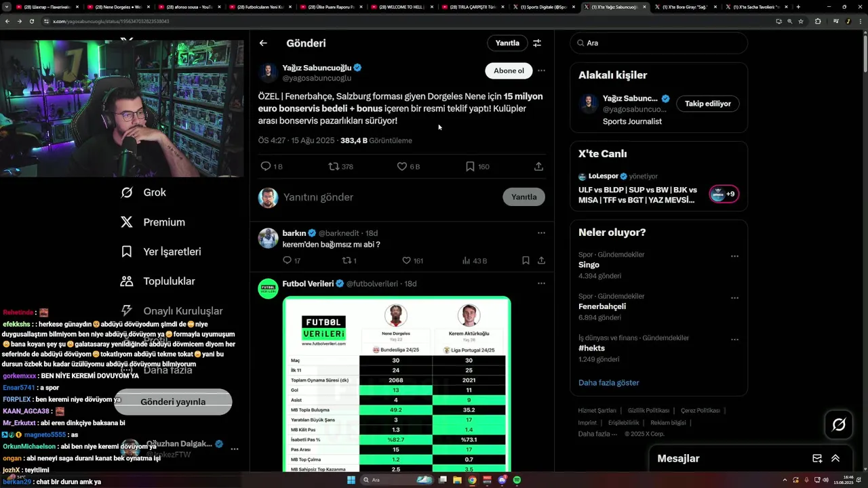Click the Yanıtla button in the header
This screenshot has height=488, width=868.
coord(507,43)
